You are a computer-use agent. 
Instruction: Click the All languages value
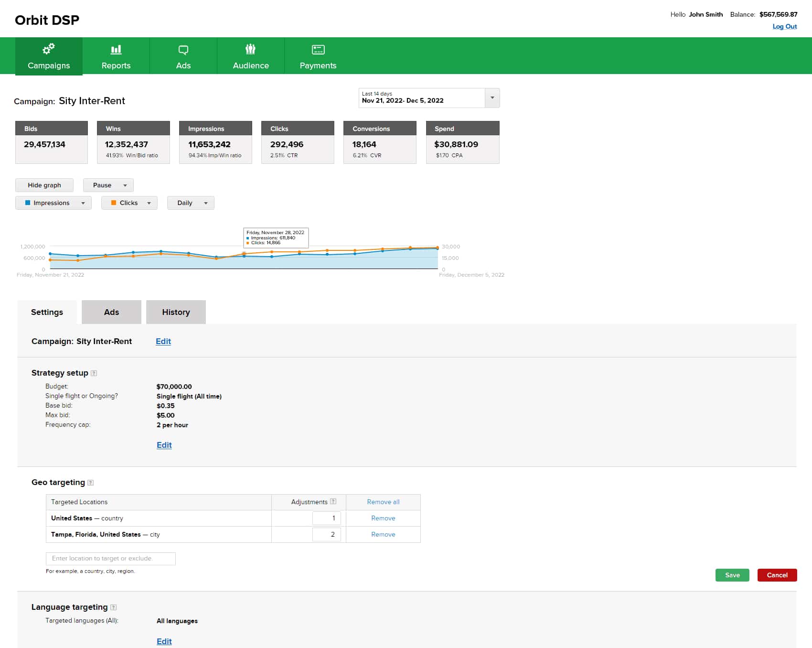point(177,621)
